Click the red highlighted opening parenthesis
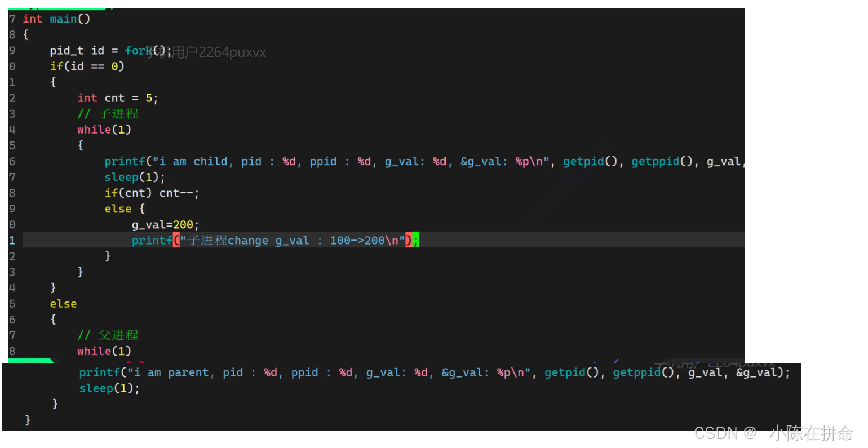Screen dimensions: 868x448 [176, 241]
